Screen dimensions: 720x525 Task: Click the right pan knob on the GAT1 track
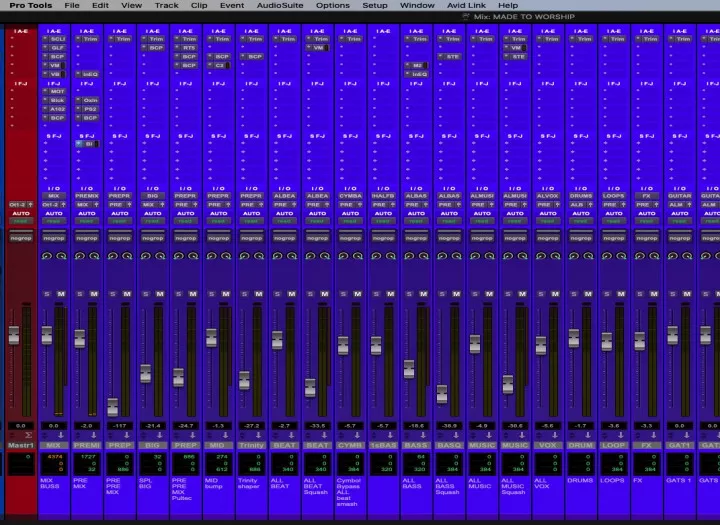coord(687,256)
